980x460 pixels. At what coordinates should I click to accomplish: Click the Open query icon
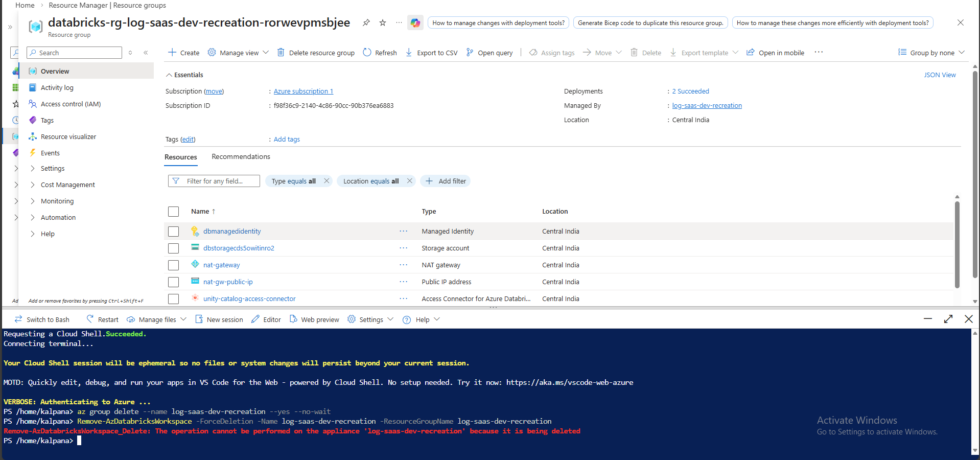[x=470, y=52]
